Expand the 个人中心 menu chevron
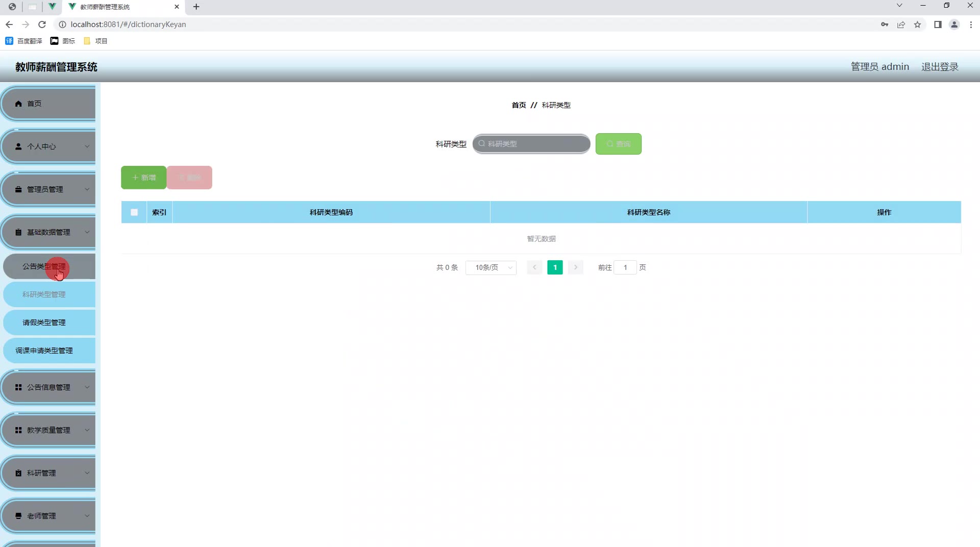Image resolution: width=980 pixels, height=547 pixels. [87, 146]
